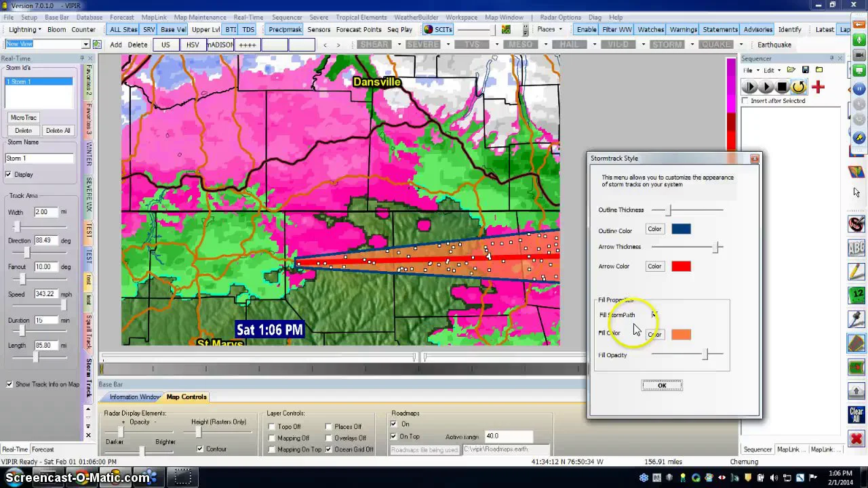Screen dimensions: 868x488
Task: Toggle Show Track Info on Map
Action: click(9, 384)
